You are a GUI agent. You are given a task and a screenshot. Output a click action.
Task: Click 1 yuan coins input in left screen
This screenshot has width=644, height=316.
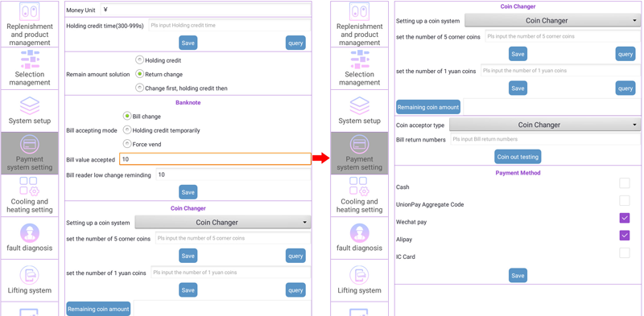[x=231, y=273]
